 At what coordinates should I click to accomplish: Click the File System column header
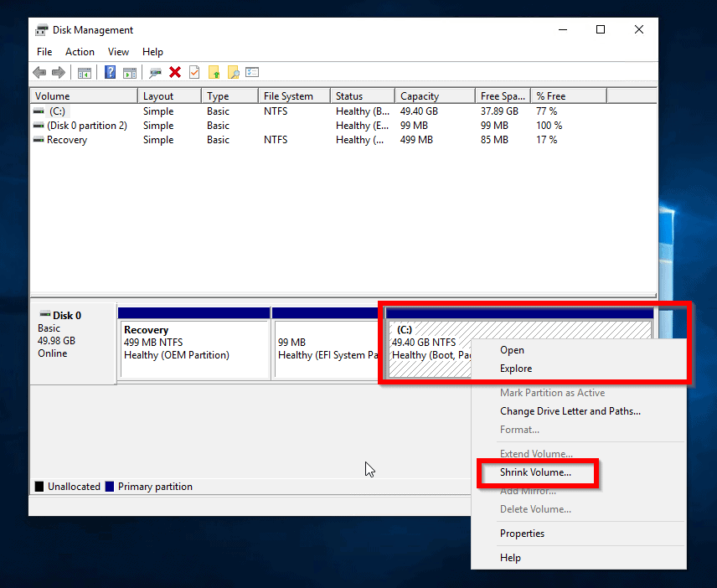click(x=288, y=96)
